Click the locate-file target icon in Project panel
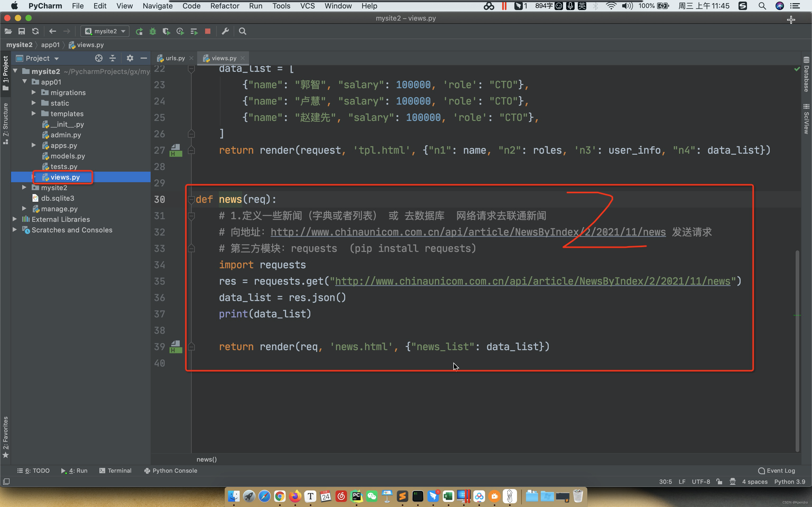 [99, 58]
